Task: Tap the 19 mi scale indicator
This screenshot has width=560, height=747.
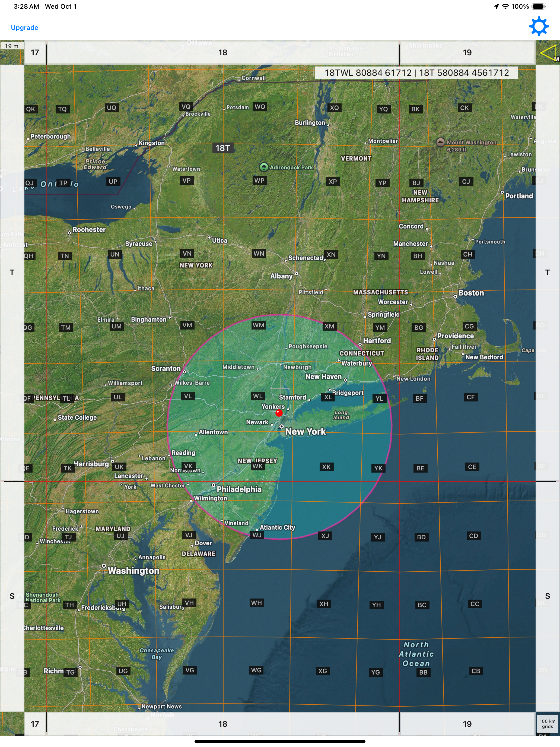Action: click(12, 46)
